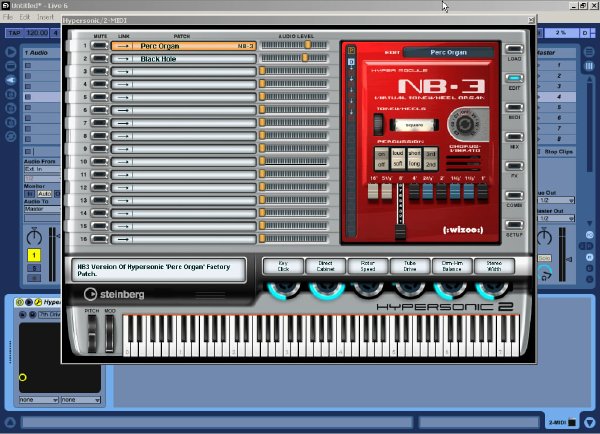
Task: Switch to the EDIT page button
Action: click(514, 78)
